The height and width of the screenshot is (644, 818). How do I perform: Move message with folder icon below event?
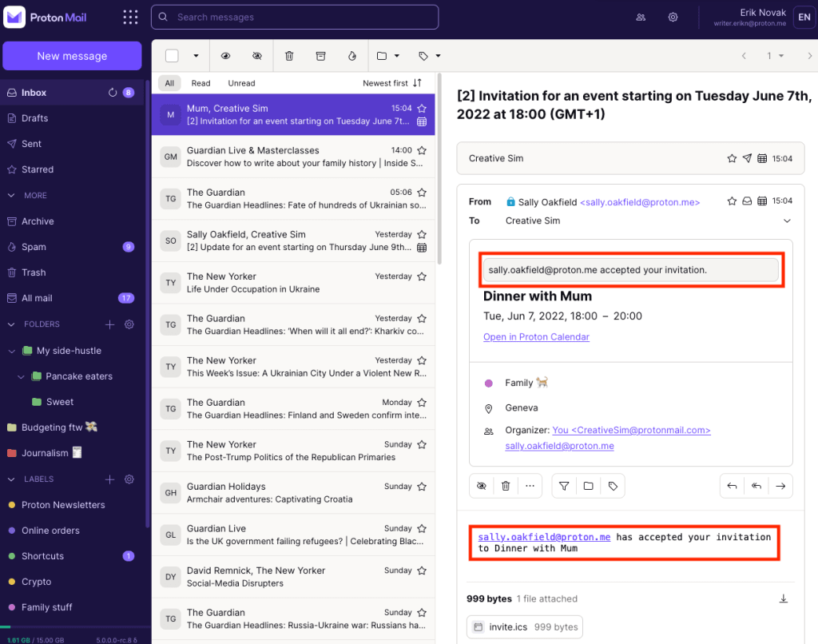[589, 486]
